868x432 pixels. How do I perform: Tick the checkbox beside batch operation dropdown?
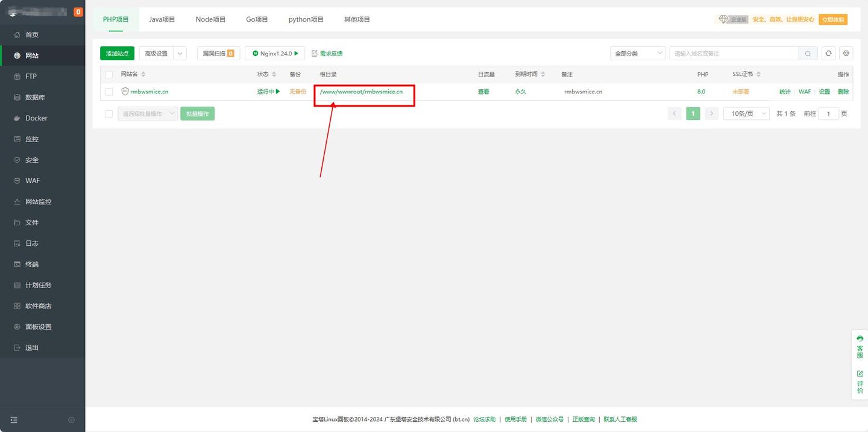click(x=109, y=114)
